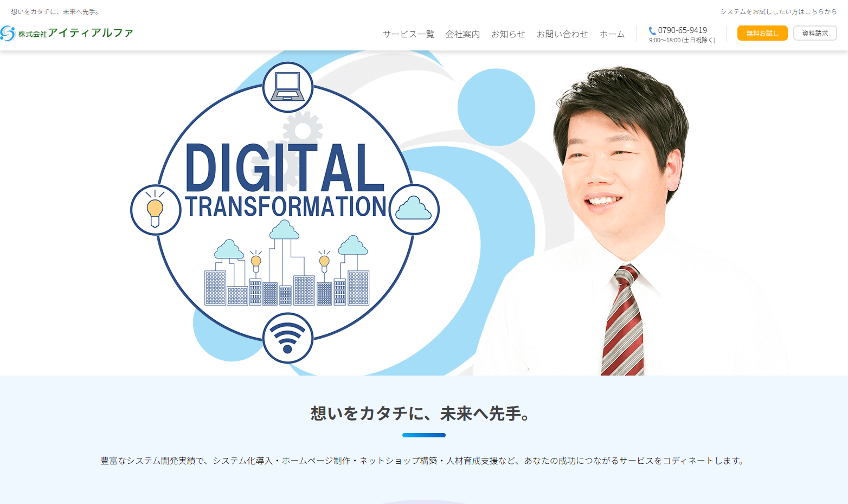
Task: Click the phone icon beside 0790-65-9419
Action: [652, 31]
